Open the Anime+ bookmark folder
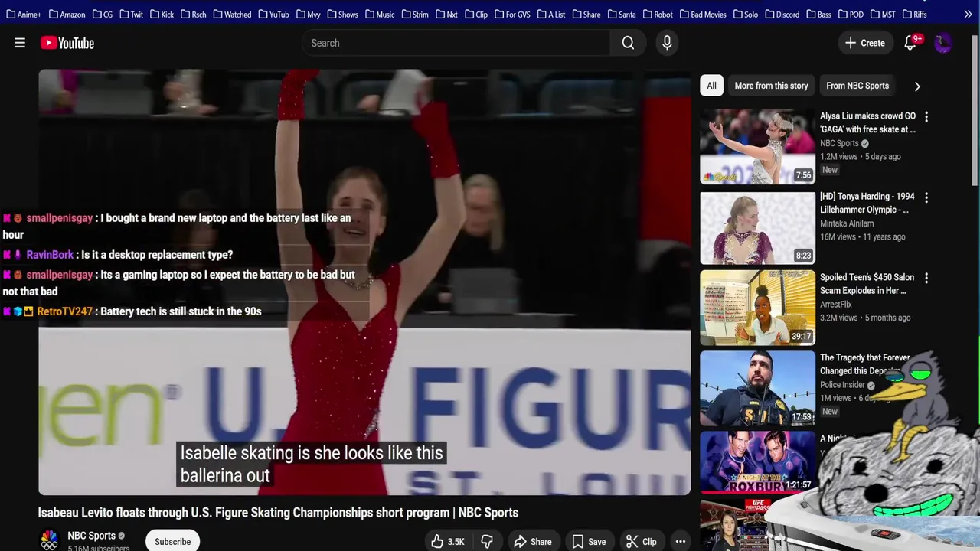This screenshot has width=980, height=551. (x=24, y=14)
